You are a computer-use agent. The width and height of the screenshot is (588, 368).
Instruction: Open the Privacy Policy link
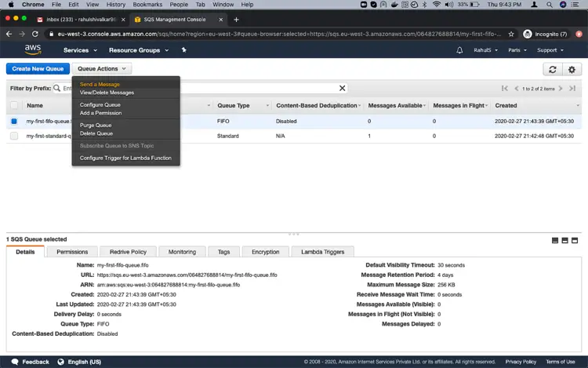pyautogui.click(x=521, y=362)
